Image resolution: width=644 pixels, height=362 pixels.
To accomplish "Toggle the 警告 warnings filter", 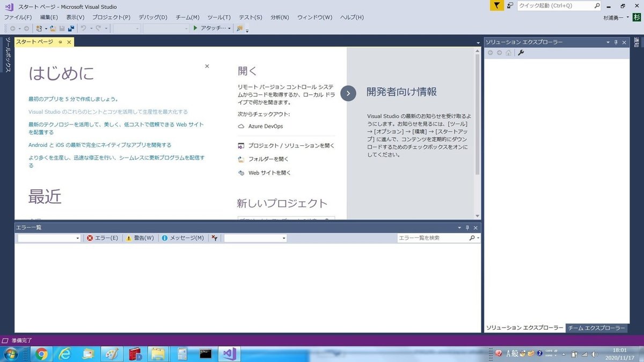I will pos(140,238).
